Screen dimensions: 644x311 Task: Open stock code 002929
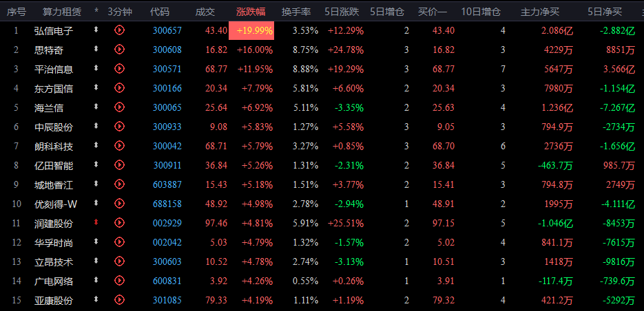167,223
